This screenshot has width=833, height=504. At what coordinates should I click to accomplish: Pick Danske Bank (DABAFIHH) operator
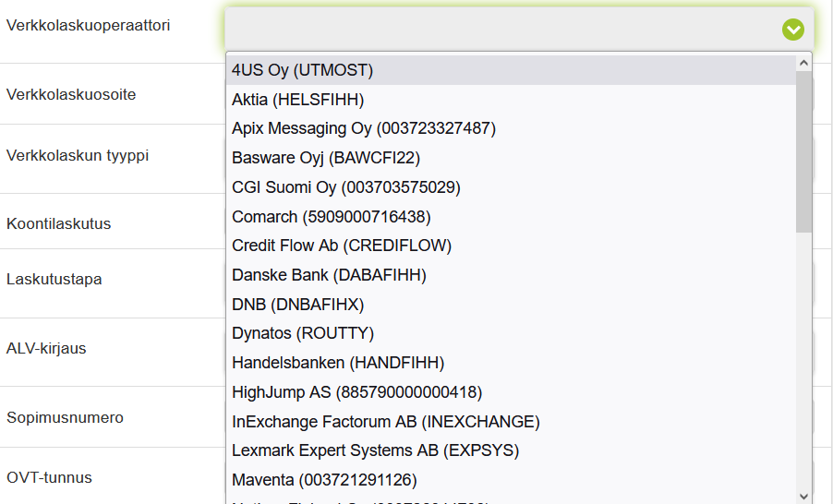329,275
